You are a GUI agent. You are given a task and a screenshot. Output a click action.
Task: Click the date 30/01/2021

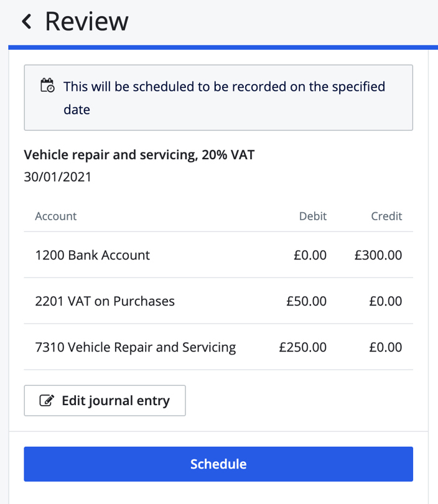point(57,177)
